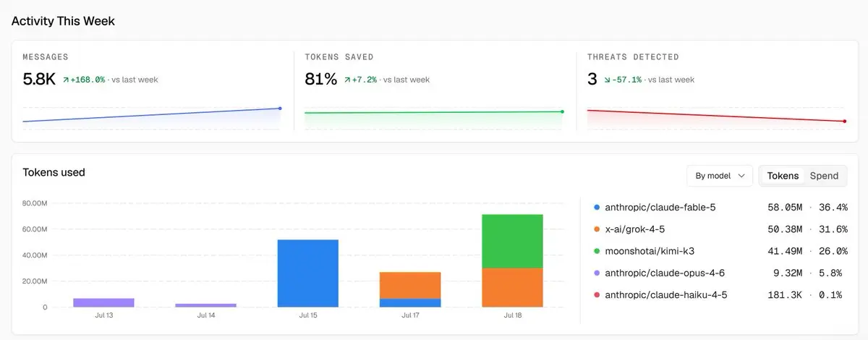Click the 26.0% share value
The height and width of the screenshot is (340, 868).
pos(833,251)
